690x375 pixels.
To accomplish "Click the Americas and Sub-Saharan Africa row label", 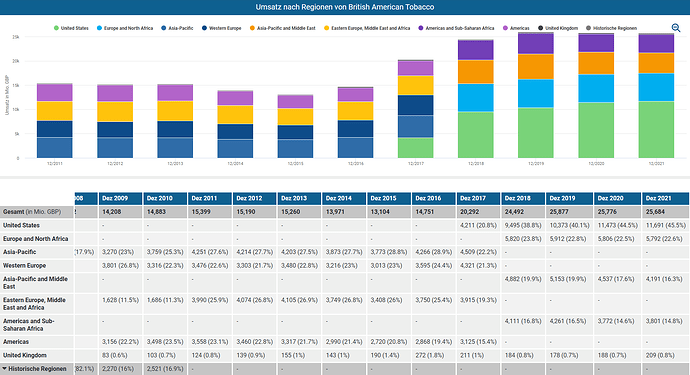I will [29, 325].
